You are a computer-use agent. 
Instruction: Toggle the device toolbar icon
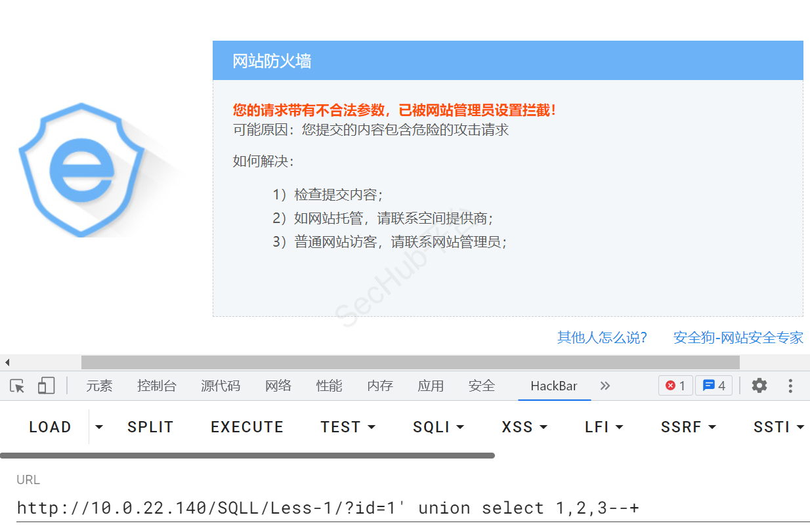coord(46,386)
